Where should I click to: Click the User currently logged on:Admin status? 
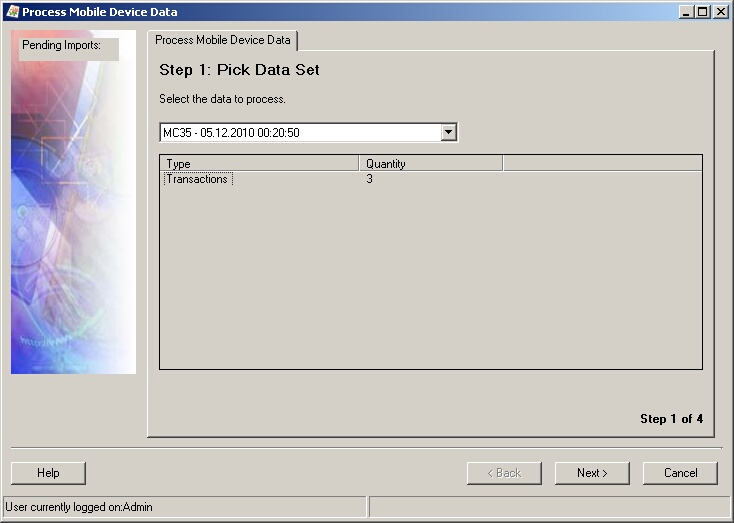click(x=79, y=507)
